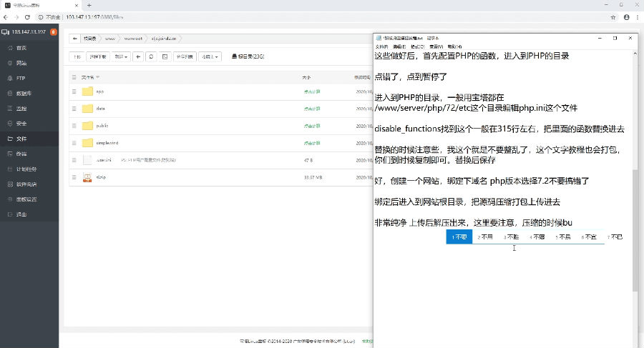The height and width of the screenshot is (348, 644).
Task: Go to the www breadcrumb segment
Action: pos(110,39)
